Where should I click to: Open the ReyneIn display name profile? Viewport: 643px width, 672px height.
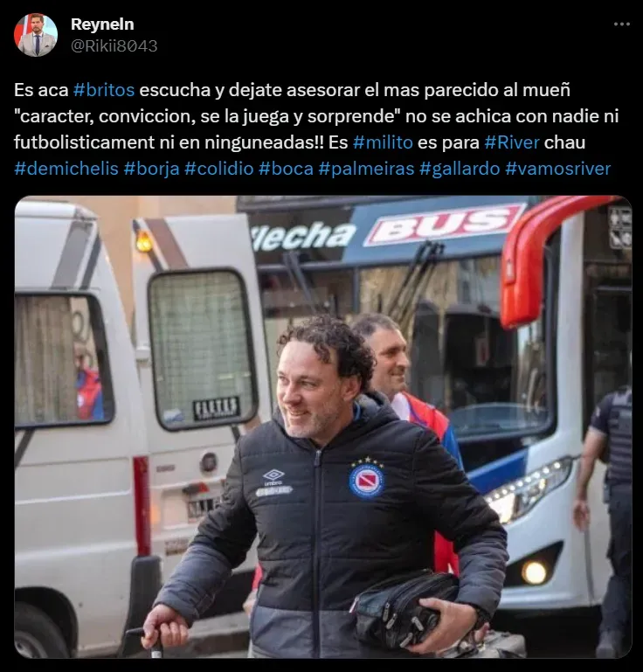[x=102, y=24]
